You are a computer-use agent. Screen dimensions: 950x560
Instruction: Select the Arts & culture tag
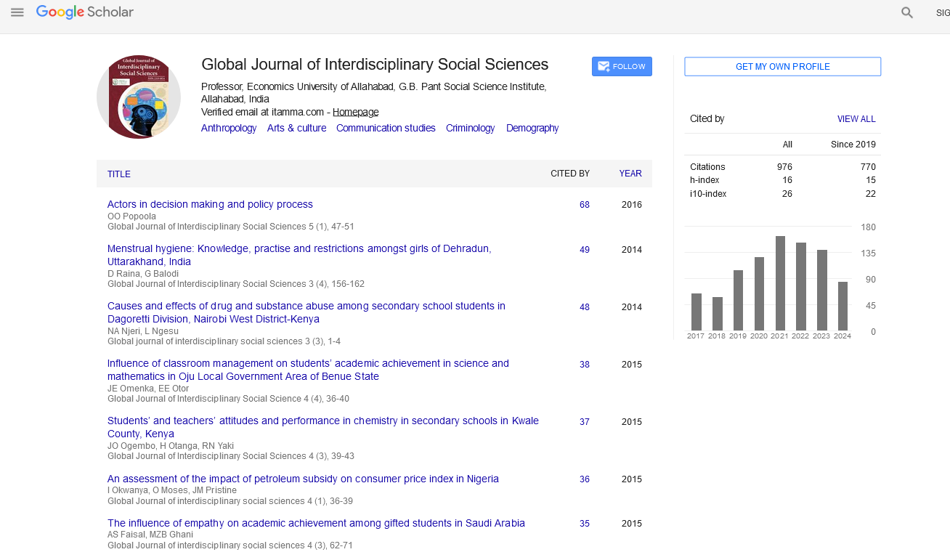296,128
